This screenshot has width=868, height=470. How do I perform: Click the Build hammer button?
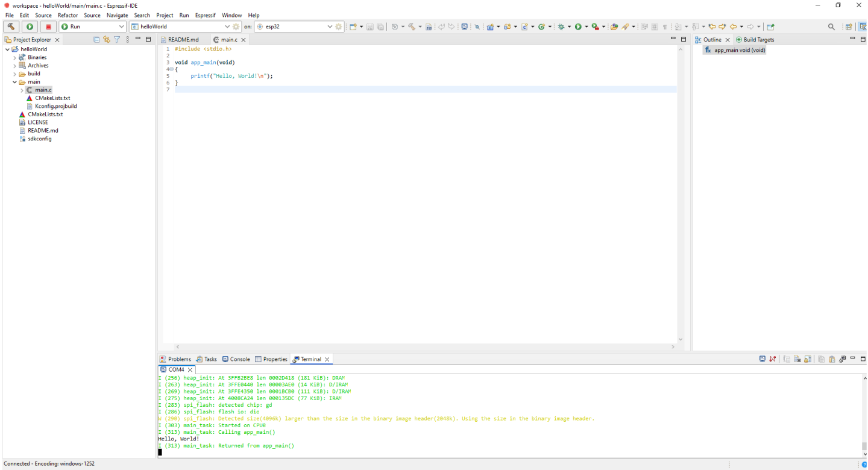[11, 27]
